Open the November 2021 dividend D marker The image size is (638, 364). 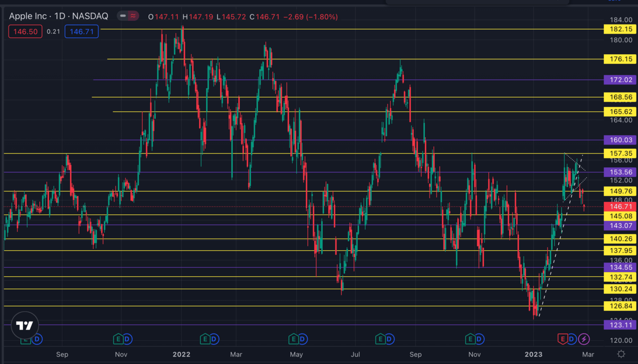point(128,338)
